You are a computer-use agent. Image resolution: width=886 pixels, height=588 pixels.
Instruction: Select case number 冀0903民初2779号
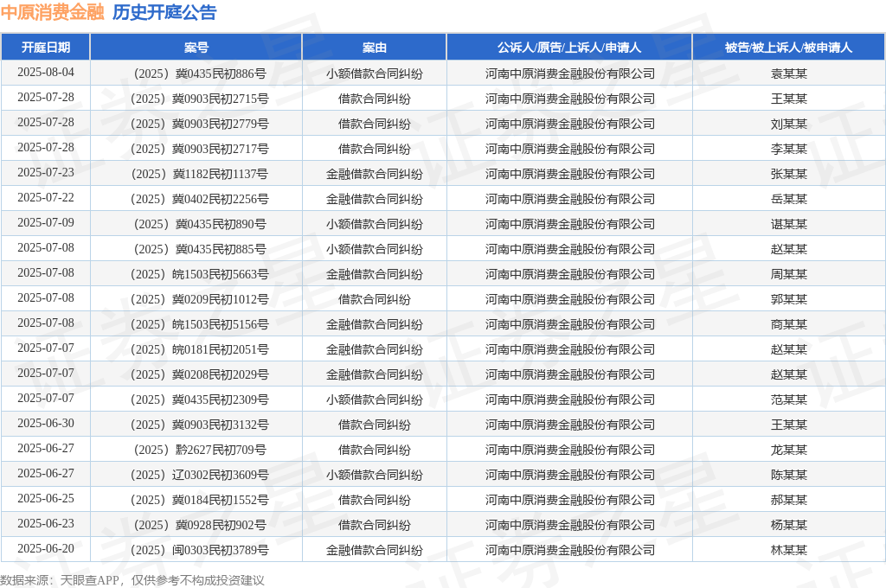click(200, 124)
